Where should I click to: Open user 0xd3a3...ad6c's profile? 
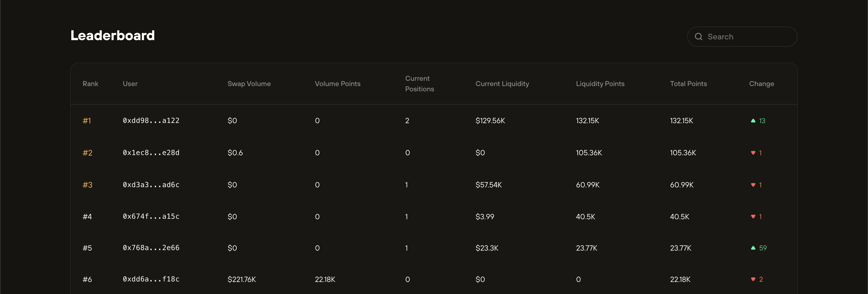(x=151, y=185)
